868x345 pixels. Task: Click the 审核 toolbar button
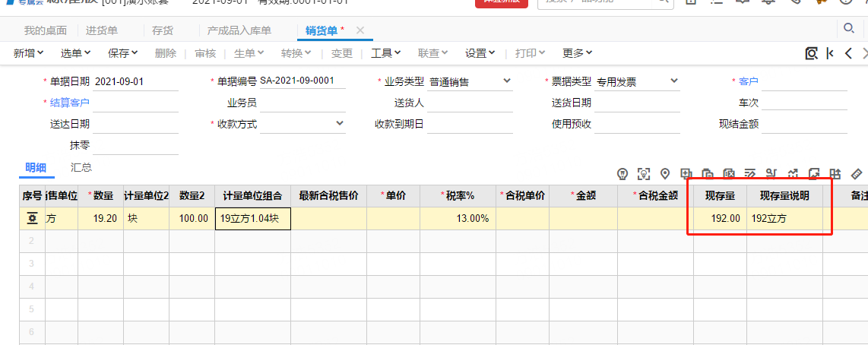coord(205,53)
